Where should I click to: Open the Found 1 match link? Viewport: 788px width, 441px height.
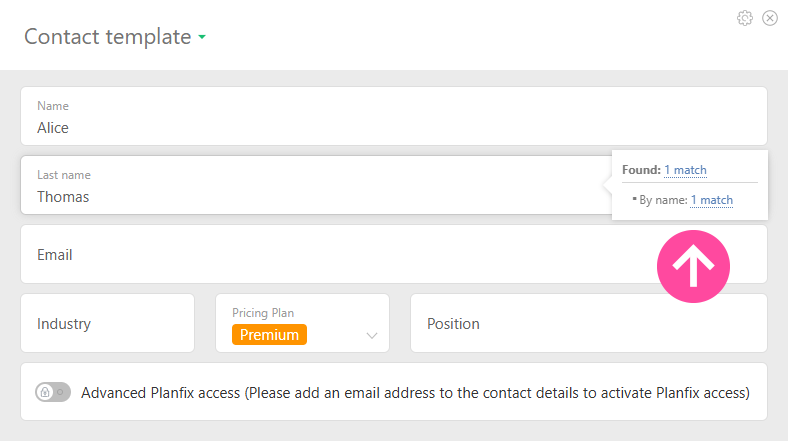685,170
